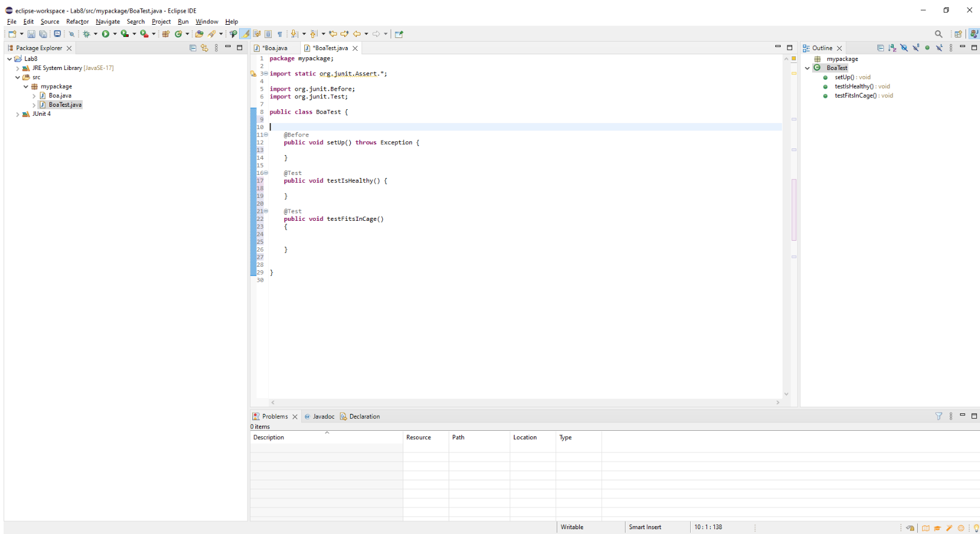Select testFitsInCage() in the Outline view
This screenshot has height=534, width=980.
click(863, 95)
